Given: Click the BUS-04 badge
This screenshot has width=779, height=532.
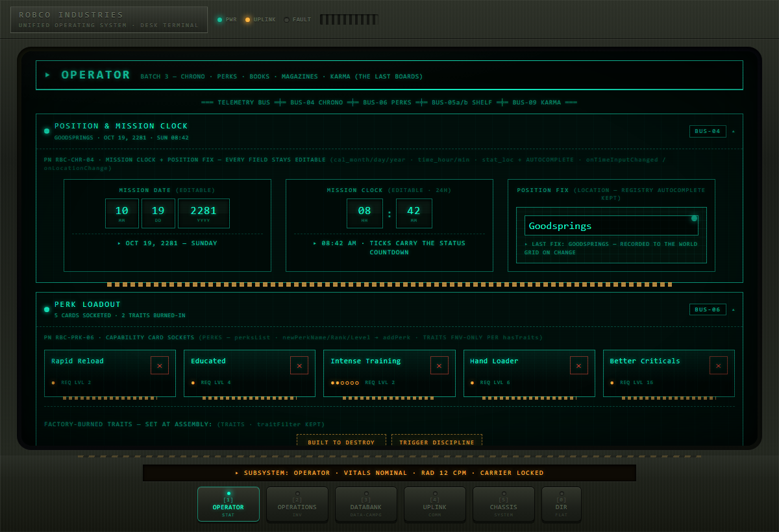Looking at the screenshot, I should (708, 131).
